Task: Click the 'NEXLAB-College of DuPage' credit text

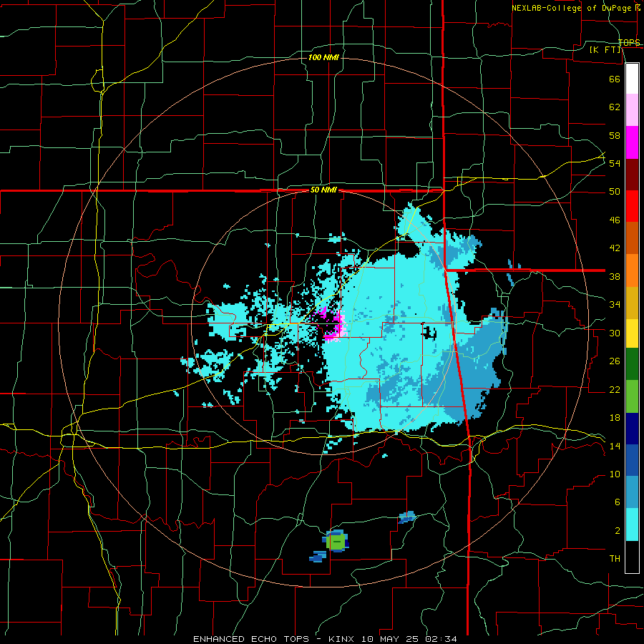Action: pos(572,8)
